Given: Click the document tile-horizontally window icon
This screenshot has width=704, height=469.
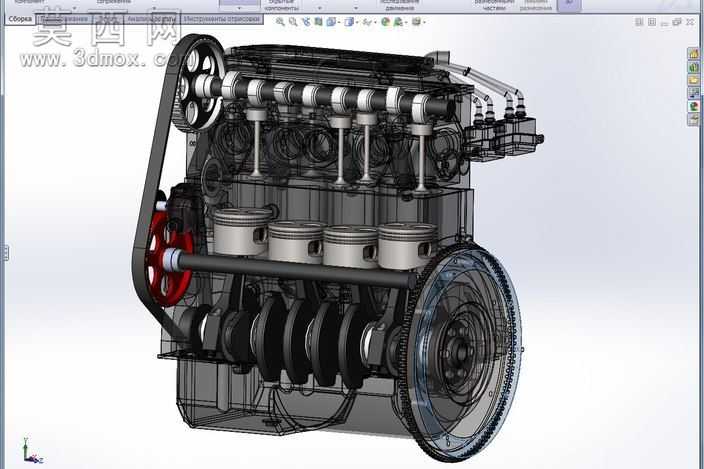Looking at the screenshot, I should tap(639, 22).
